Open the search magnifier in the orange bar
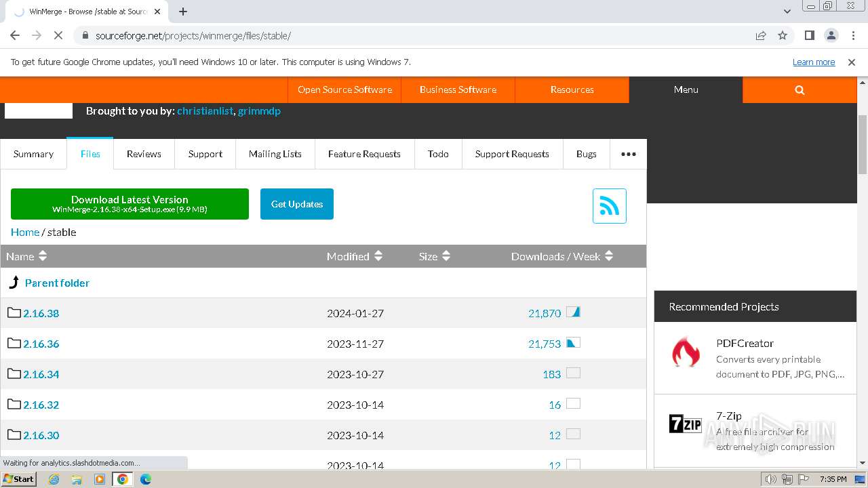The width and height of the screenshot is (868, 488). 800,89
